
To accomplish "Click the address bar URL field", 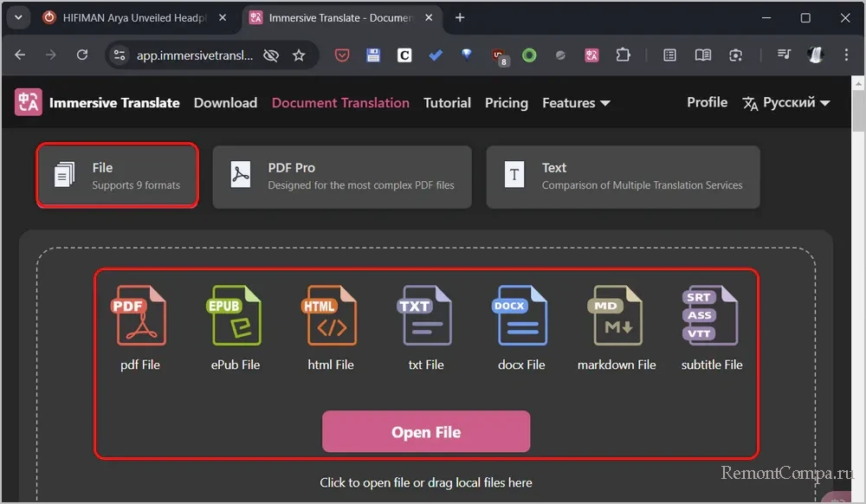I will tap(195, 55).
